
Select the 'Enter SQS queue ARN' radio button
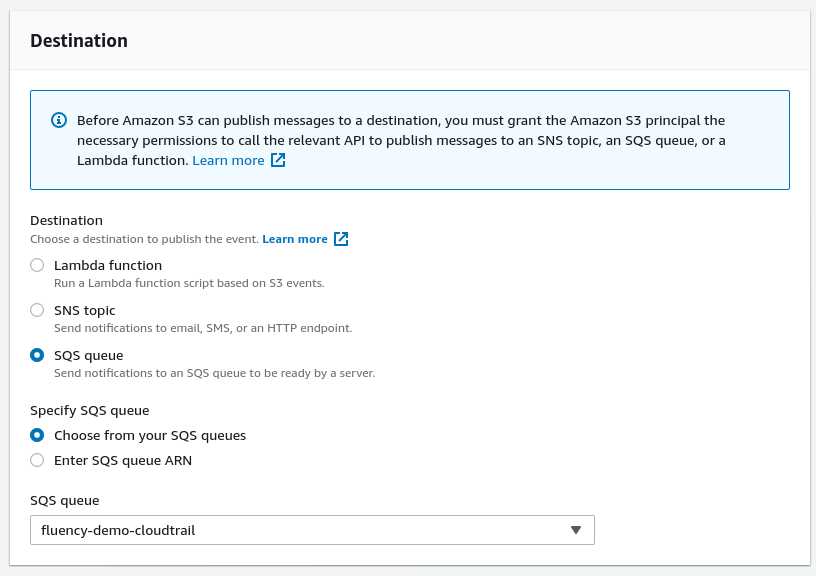click(x=37, y=460)
